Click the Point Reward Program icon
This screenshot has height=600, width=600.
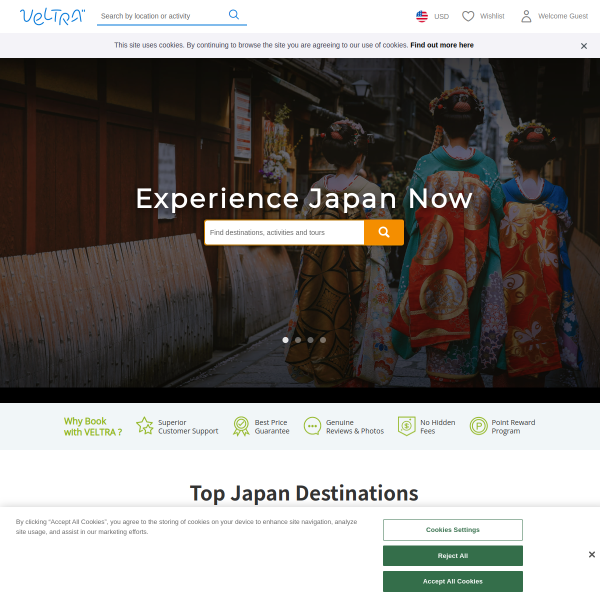coord(479,426)
